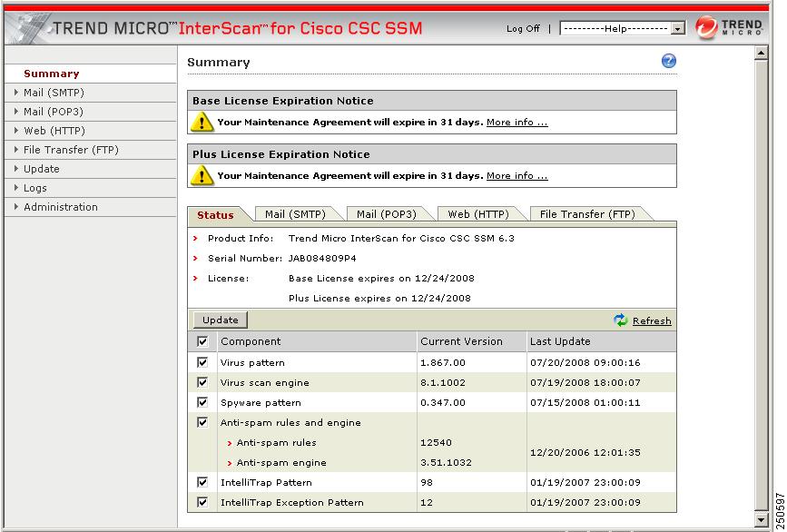Uncheck Anti-spam rules and engine checkbox
The height and width of the screenshot is (532, 787).
click(x=202, y=422)
